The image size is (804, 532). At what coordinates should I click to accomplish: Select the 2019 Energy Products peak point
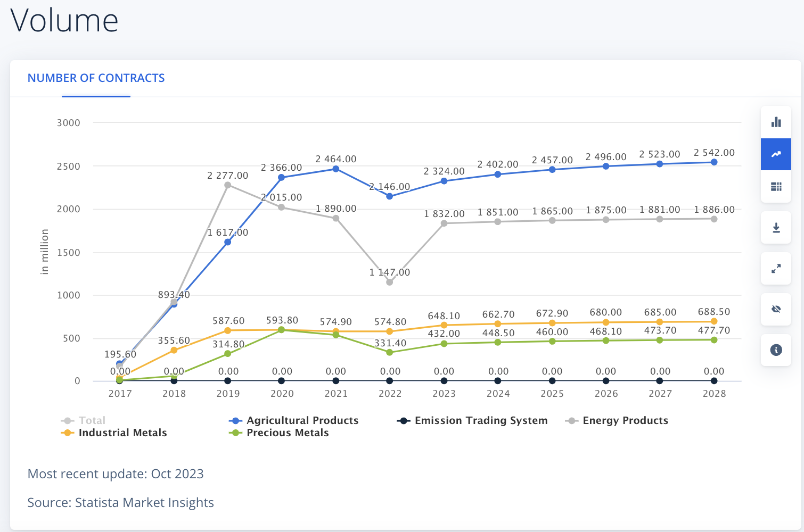tap(228, 185)
